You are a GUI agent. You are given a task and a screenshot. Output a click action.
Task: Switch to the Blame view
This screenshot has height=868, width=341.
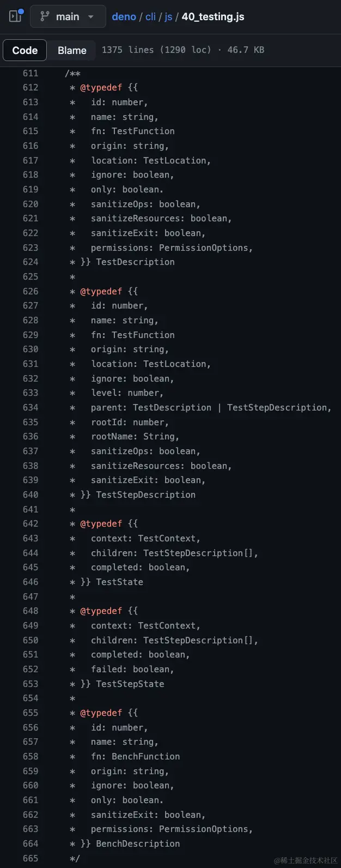[x=71, y=50]
